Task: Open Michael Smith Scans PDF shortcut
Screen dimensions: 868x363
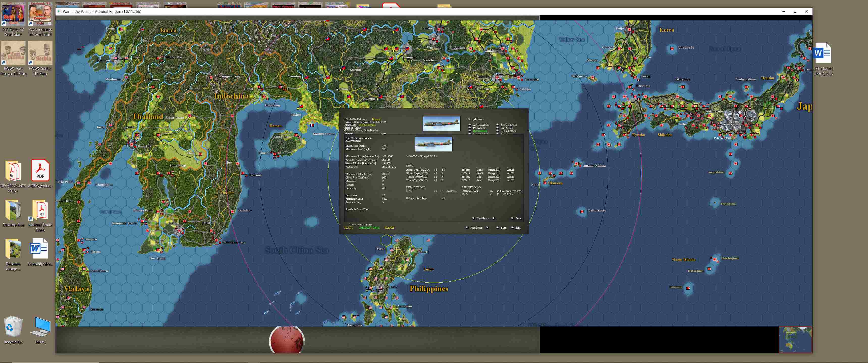Action: coord(40,216)
